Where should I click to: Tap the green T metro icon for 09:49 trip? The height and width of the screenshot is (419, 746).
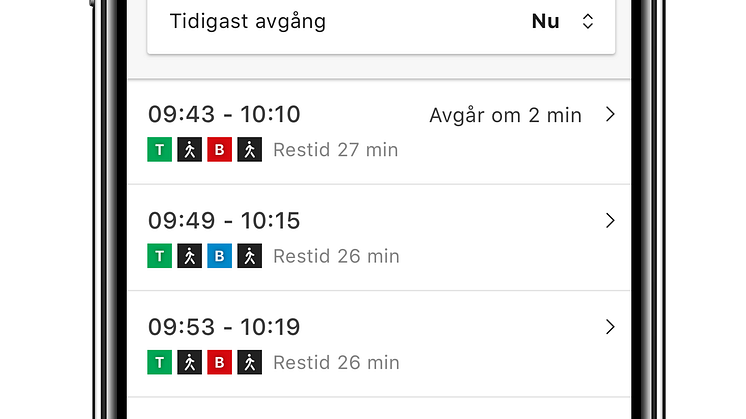pyautogui.click(x=159, y=256)
